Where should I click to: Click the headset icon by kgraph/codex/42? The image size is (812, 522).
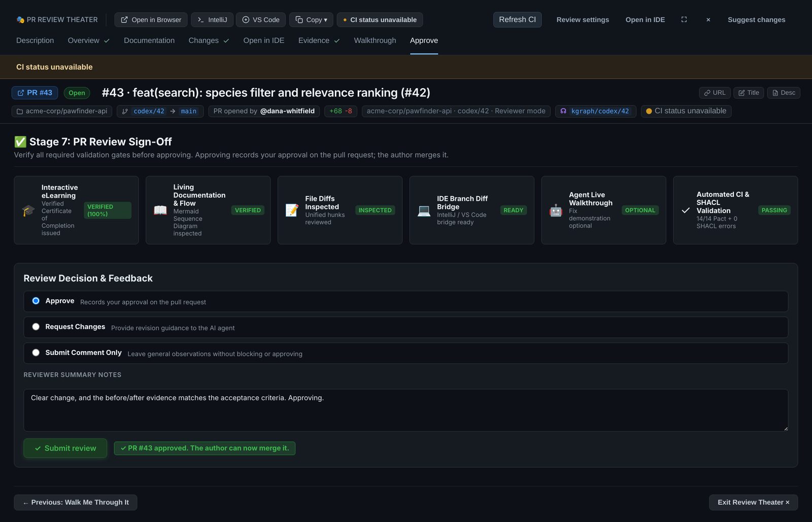563,111
